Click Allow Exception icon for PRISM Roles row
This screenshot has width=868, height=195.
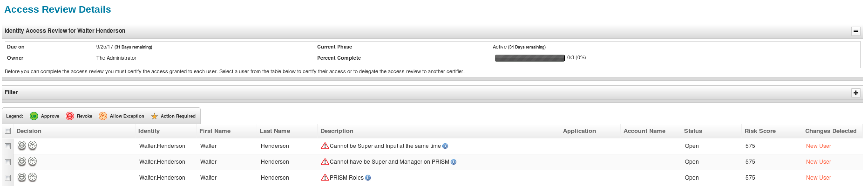pyautogui.click(x=32, y=177)
